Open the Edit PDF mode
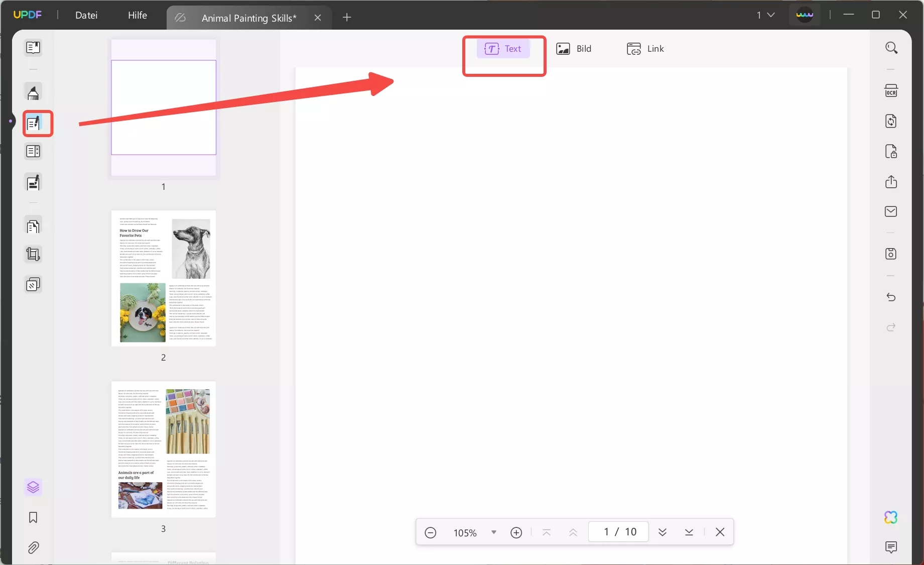Screen dimensions: 924x565 (33, 123)
